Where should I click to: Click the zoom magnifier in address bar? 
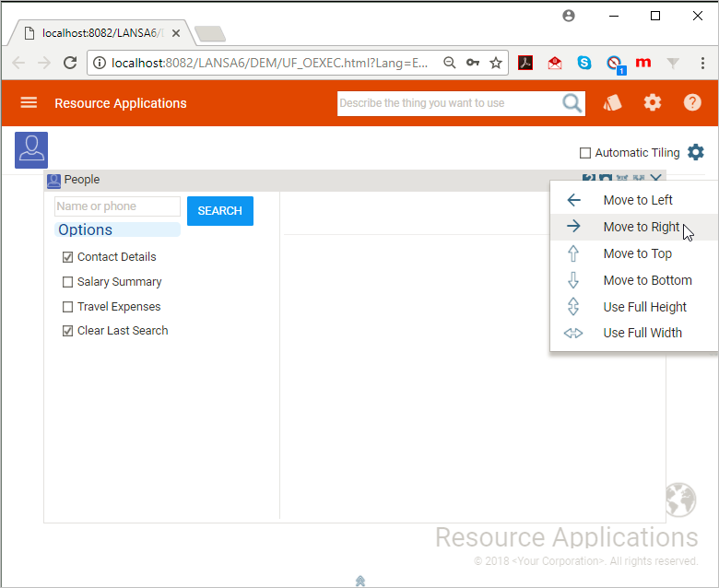pyautogui.click(x=450, y=63)
